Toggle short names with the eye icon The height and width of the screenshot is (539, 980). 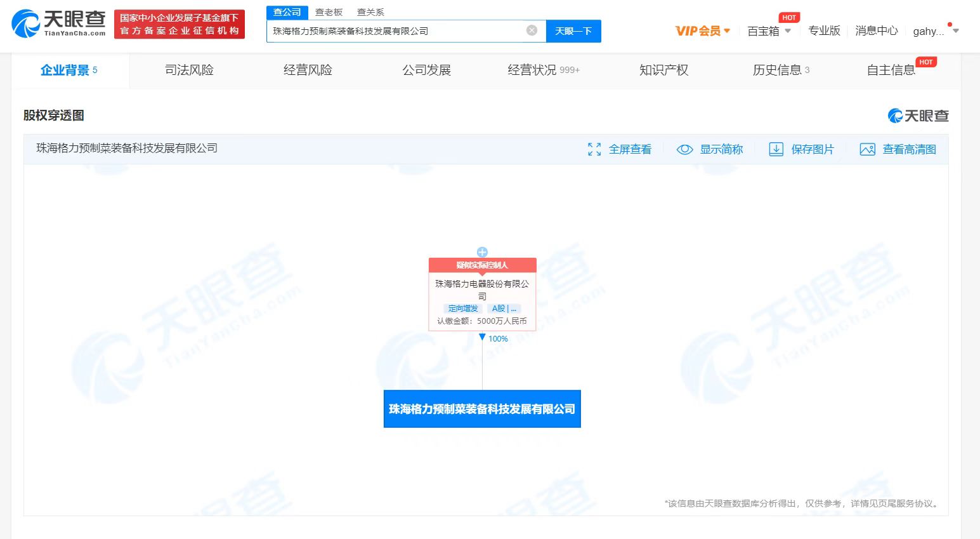click(684, 150)
